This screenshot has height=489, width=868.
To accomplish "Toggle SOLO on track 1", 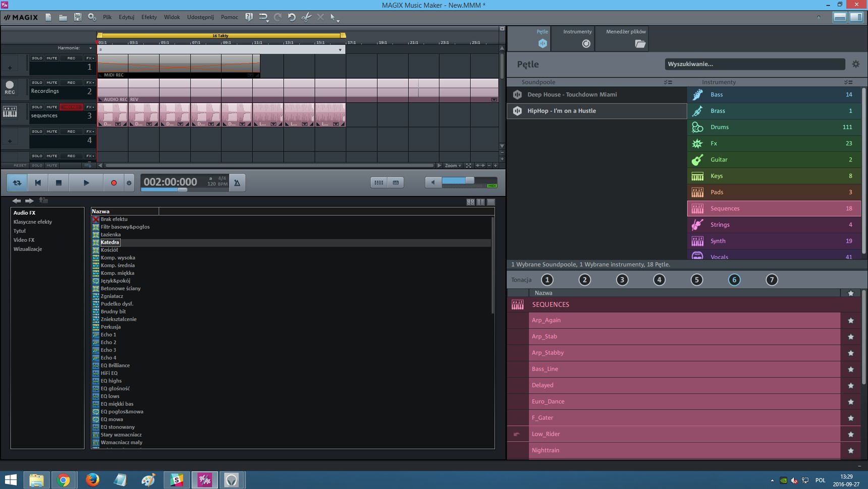I will point(37,58).
